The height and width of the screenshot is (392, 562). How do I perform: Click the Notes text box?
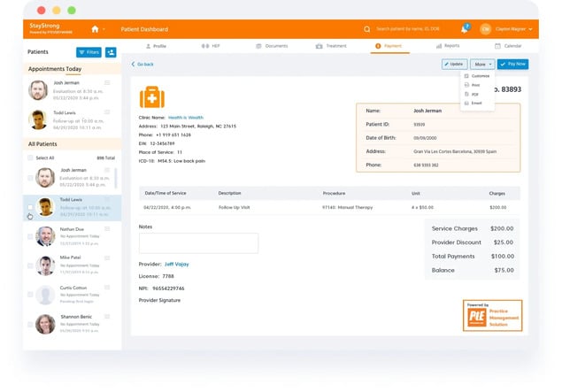pos(198,243)
